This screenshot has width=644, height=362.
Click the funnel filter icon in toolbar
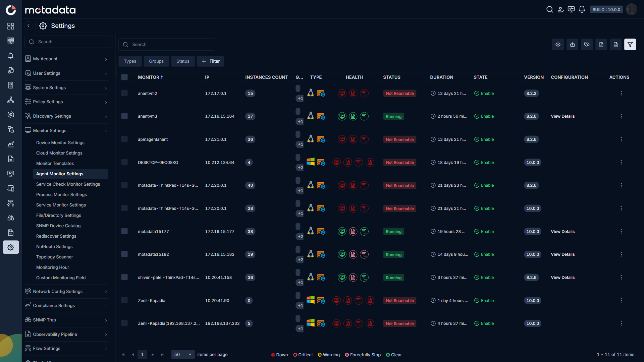point(630,45)
